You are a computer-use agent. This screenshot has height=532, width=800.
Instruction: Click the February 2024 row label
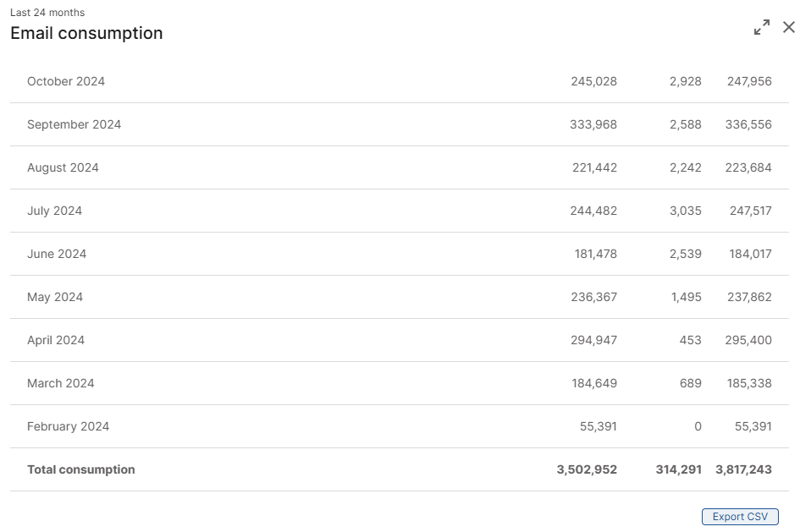click(x=69, y=426)
